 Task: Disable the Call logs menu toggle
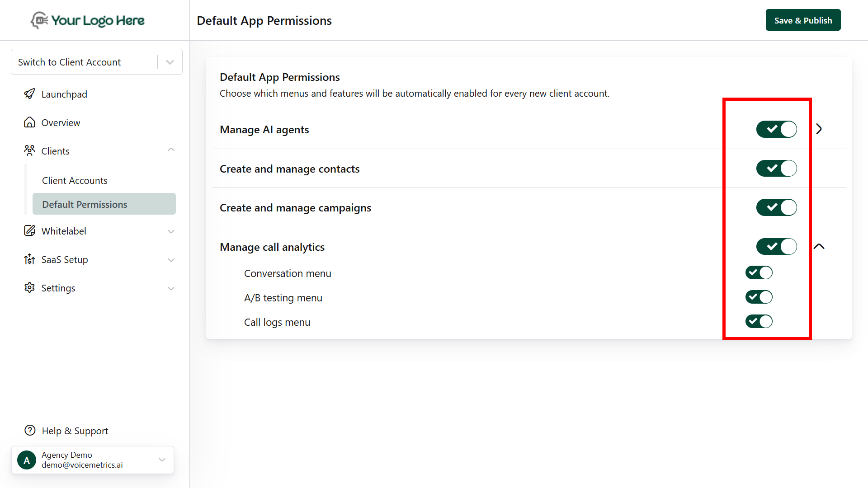759,321
